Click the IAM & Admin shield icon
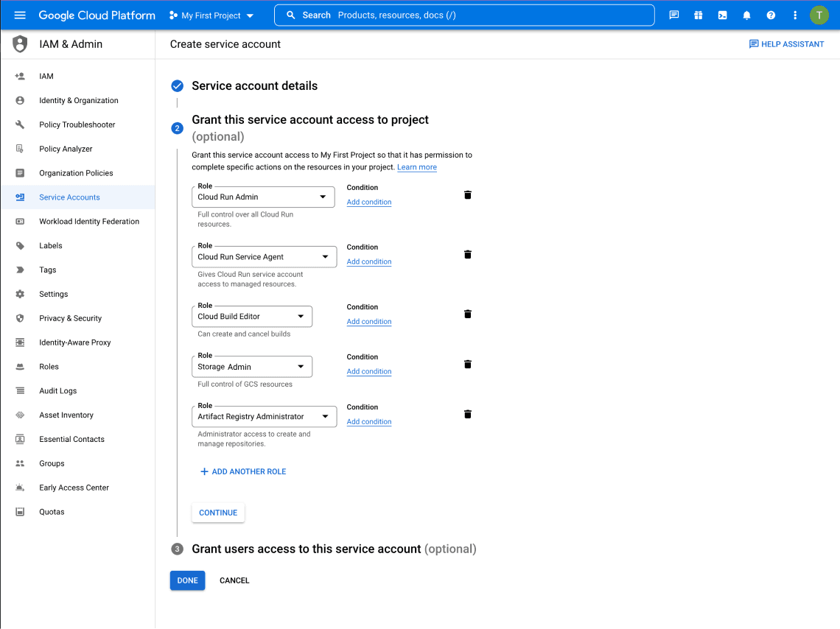 point(20,43)
